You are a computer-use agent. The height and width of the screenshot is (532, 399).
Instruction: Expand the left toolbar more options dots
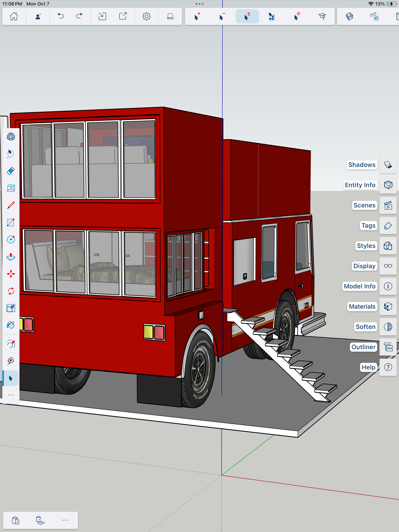pos(11,395)
